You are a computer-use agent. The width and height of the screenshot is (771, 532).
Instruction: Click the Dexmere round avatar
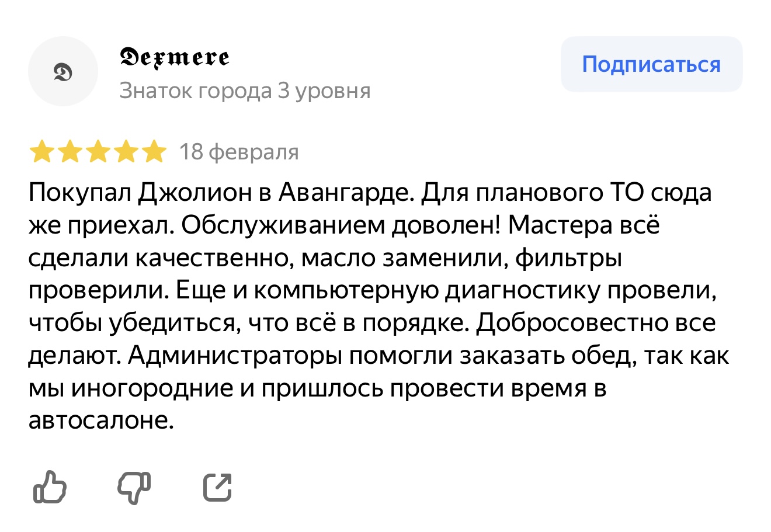[x=62, y=71]
